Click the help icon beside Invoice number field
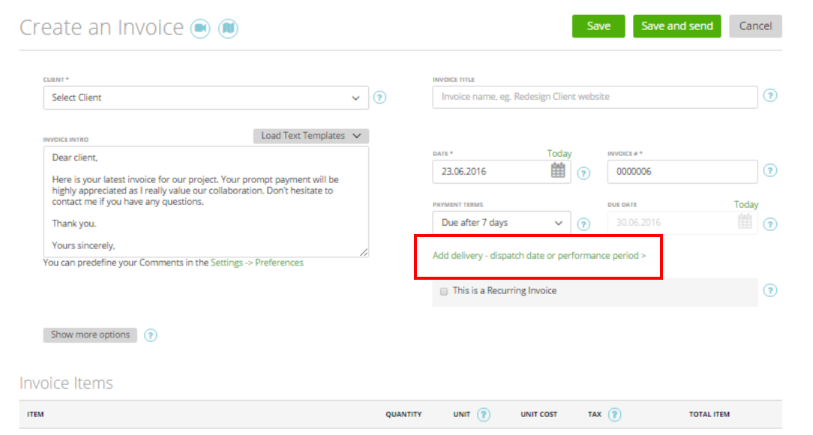The width and height of the screenshot is (813, 435). (770, 170)
